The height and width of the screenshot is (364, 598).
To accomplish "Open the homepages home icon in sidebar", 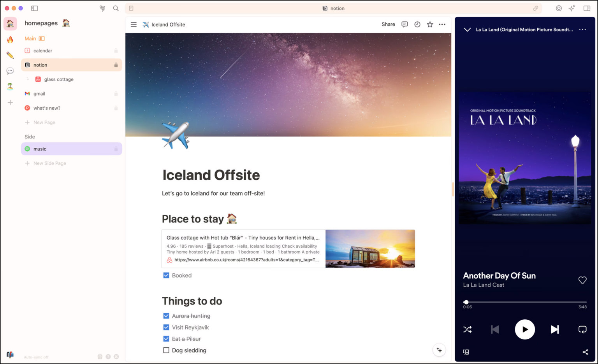I will coord(10,23).
